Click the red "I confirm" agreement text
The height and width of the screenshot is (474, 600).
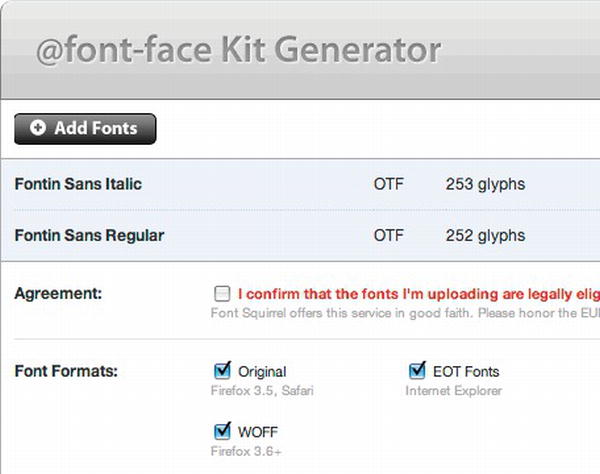pos(418,294)
